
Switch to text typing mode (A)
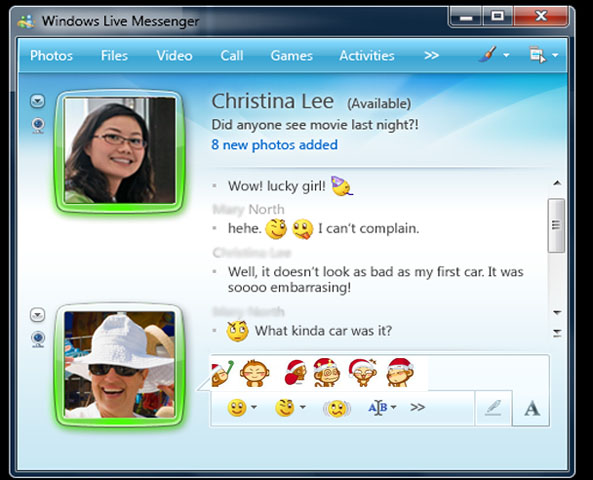pos(531,409)
